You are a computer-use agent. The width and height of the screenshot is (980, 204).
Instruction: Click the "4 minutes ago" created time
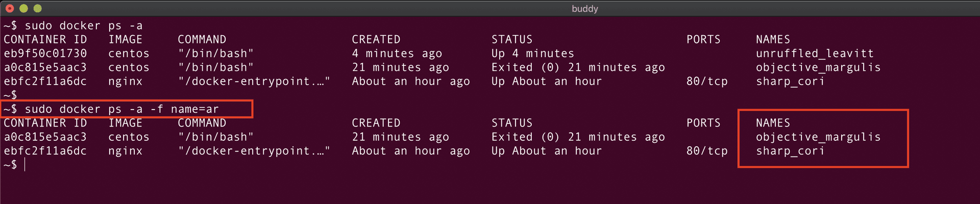click(397, 54)
